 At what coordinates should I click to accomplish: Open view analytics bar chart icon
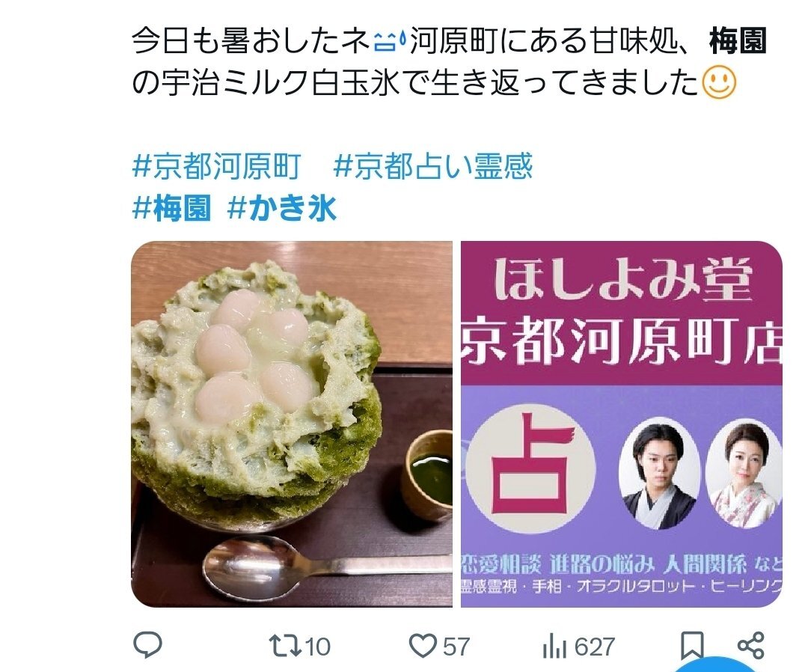pyautogui.click(x=554, y=647)
